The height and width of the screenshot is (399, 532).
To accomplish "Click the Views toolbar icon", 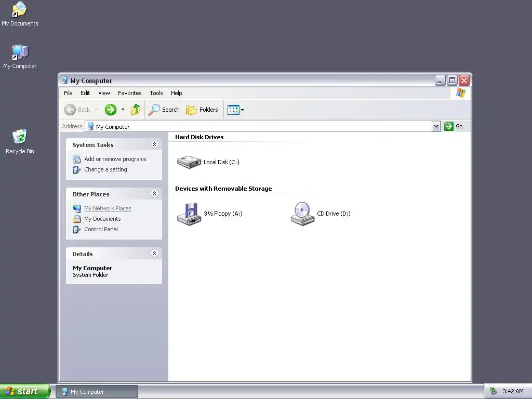I will click(x=233, y=110).
